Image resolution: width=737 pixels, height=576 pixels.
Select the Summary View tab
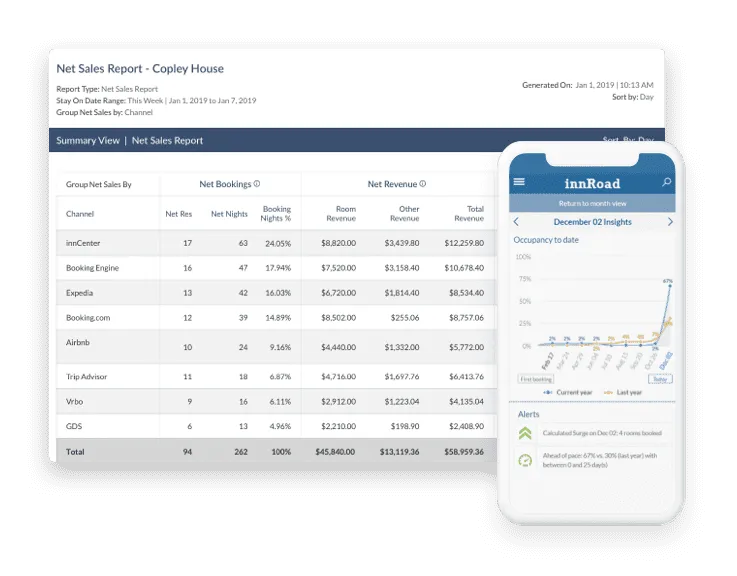tap(88, 141)
